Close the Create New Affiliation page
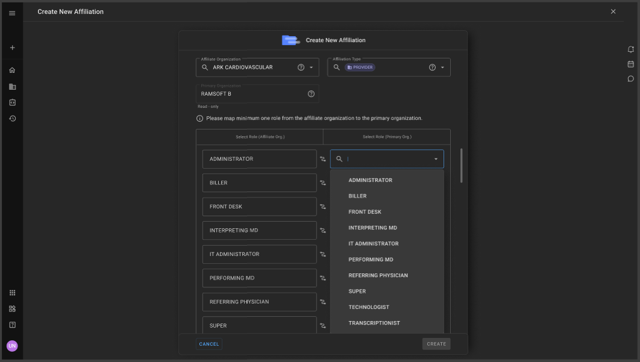Viewport: 640px width, 362px height. [613, 11]
